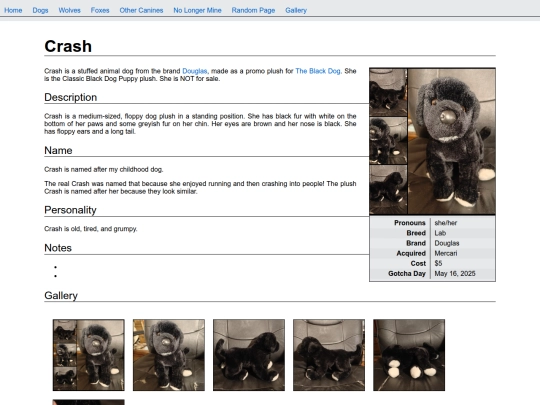Navigate to the Foxes page

(100, 10)
